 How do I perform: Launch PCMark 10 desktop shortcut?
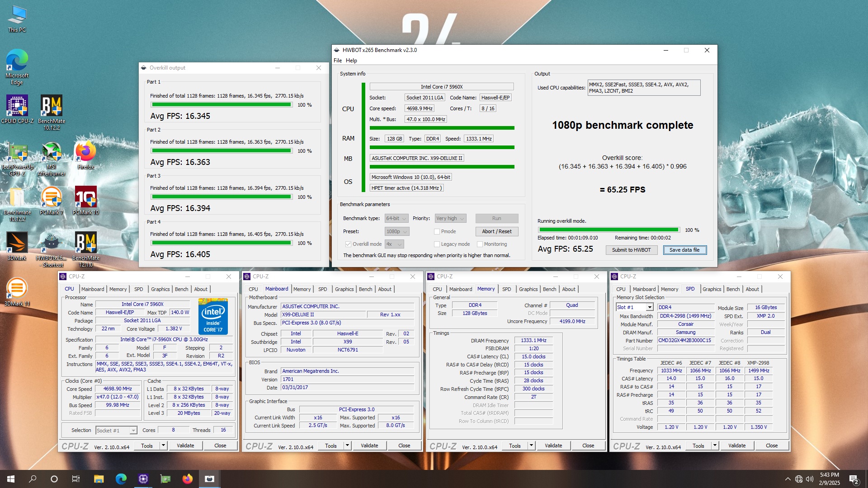click(85, 201)
